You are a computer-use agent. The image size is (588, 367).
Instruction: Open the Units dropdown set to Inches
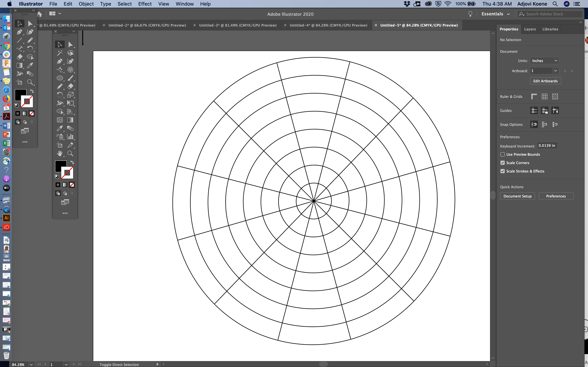pyautogui.click(x=544, y=61)
